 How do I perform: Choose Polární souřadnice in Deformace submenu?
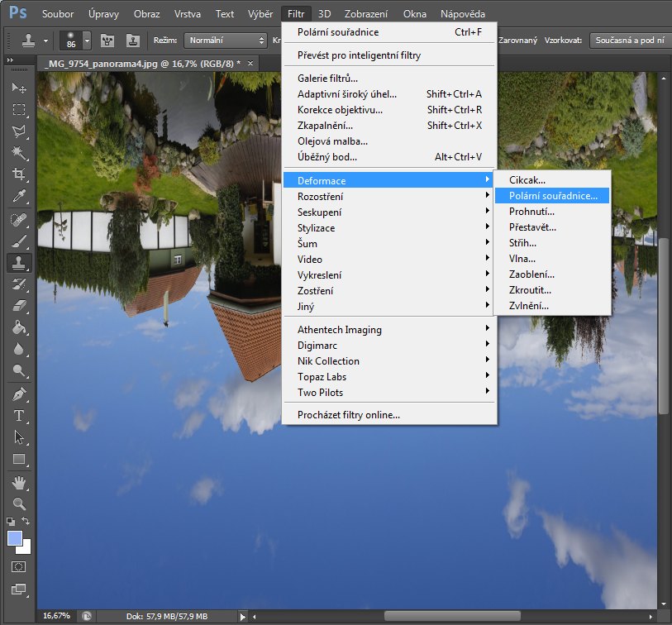[553, 196]
